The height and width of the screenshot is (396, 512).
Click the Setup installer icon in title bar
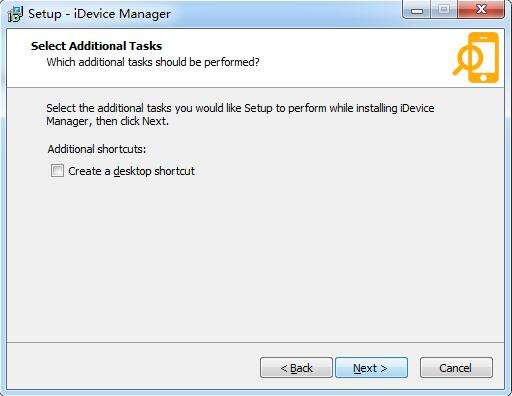15,14
